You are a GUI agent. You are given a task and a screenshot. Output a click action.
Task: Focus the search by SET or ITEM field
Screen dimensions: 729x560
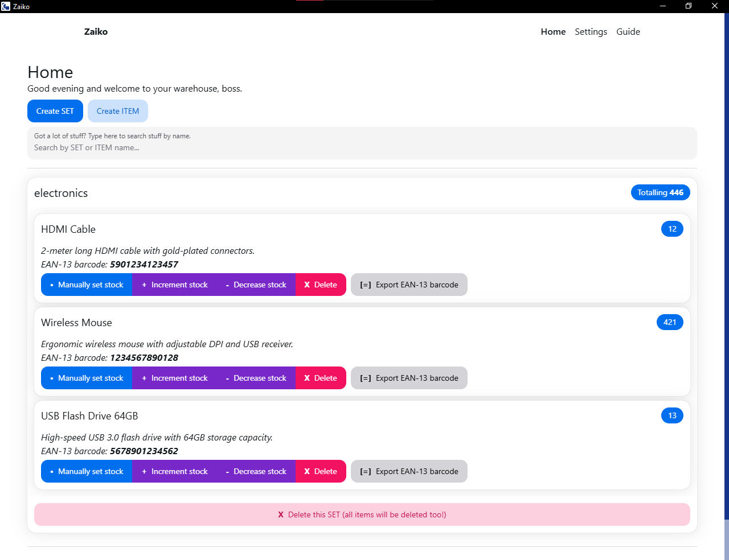(362, 147)
